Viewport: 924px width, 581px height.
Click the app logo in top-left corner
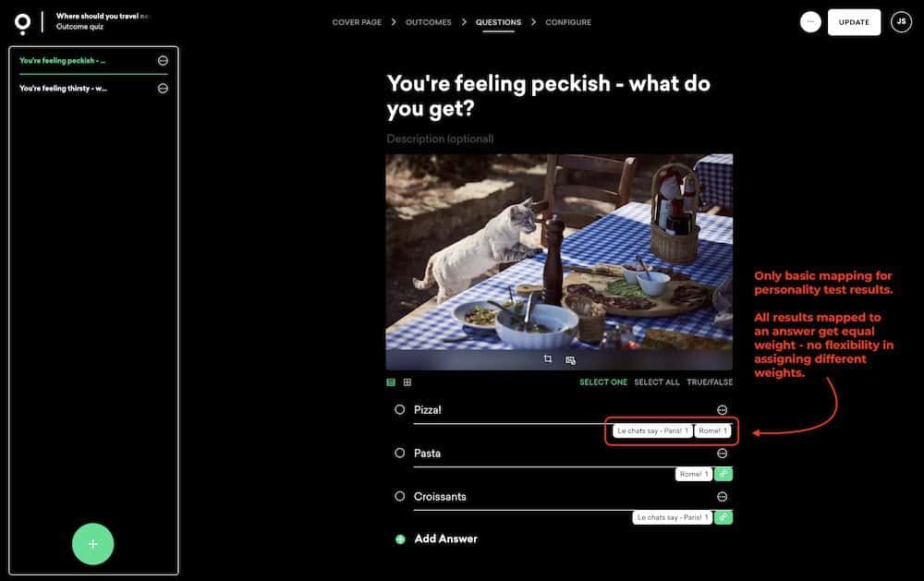point(23,23)
